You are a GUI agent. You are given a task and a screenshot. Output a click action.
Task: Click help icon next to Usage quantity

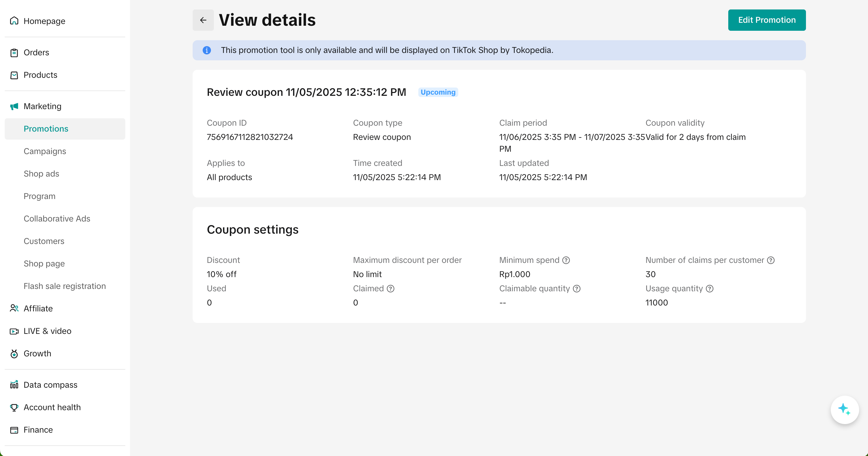point(709,288)
